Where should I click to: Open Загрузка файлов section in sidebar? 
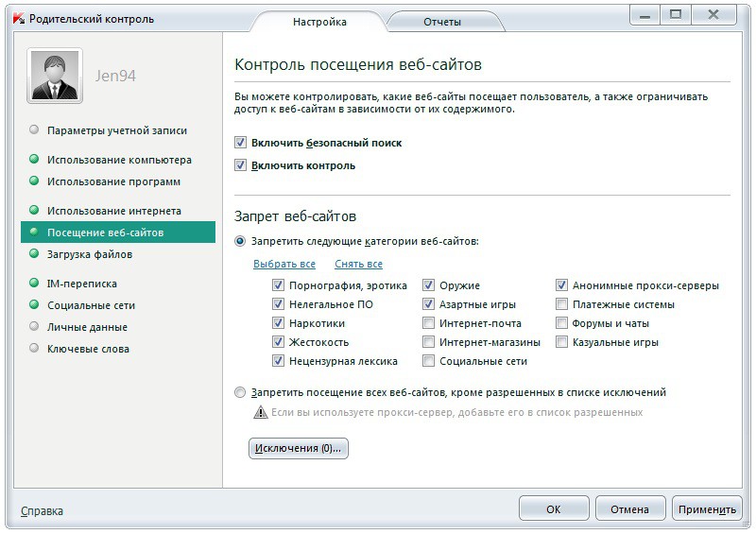click(x=90, y=254)
